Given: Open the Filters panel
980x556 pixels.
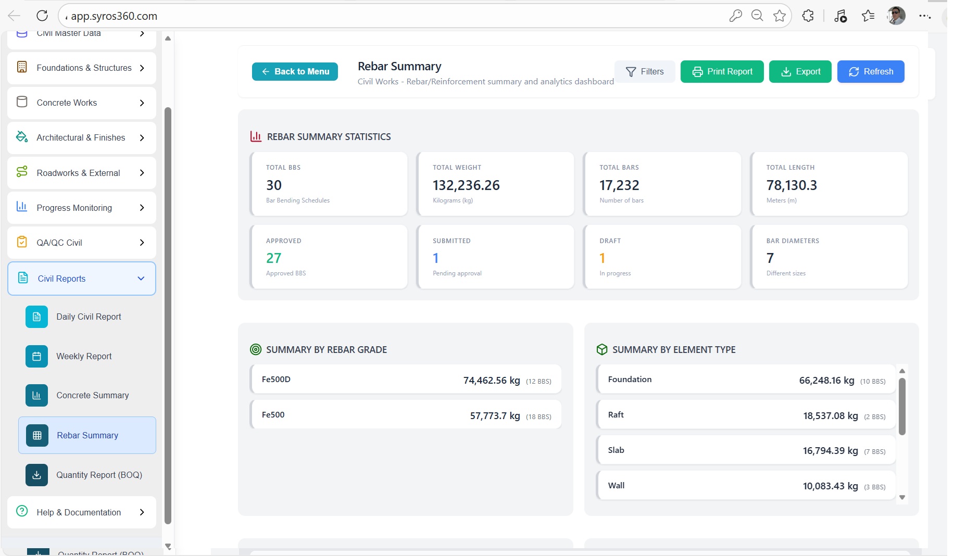Looking at the screenshot, I should pyautogui.click(x=645, y=71).
